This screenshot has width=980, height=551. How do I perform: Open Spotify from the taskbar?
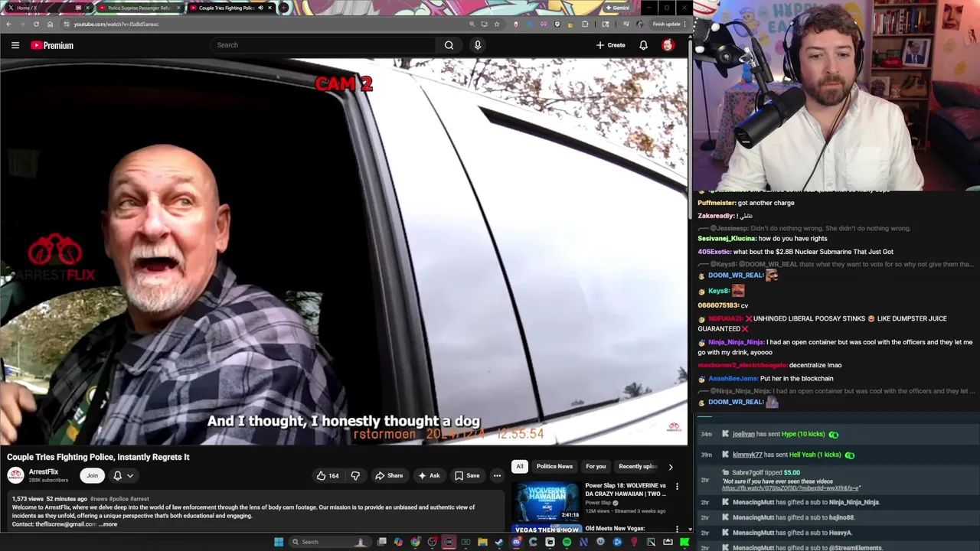point(567,542)
